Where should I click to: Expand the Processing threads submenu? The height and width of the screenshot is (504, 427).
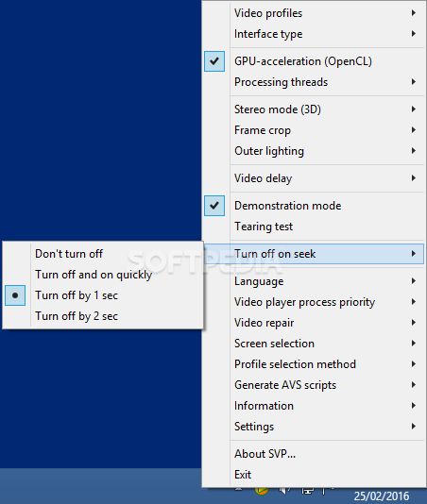click(314, 82)
